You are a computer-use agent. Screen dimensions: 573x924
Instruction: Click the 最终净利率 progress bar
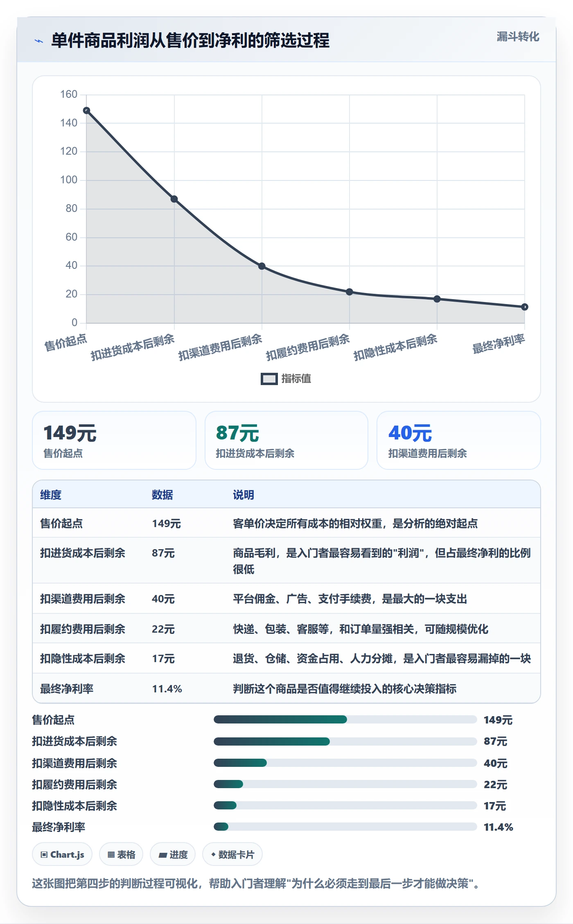point(345,827)
